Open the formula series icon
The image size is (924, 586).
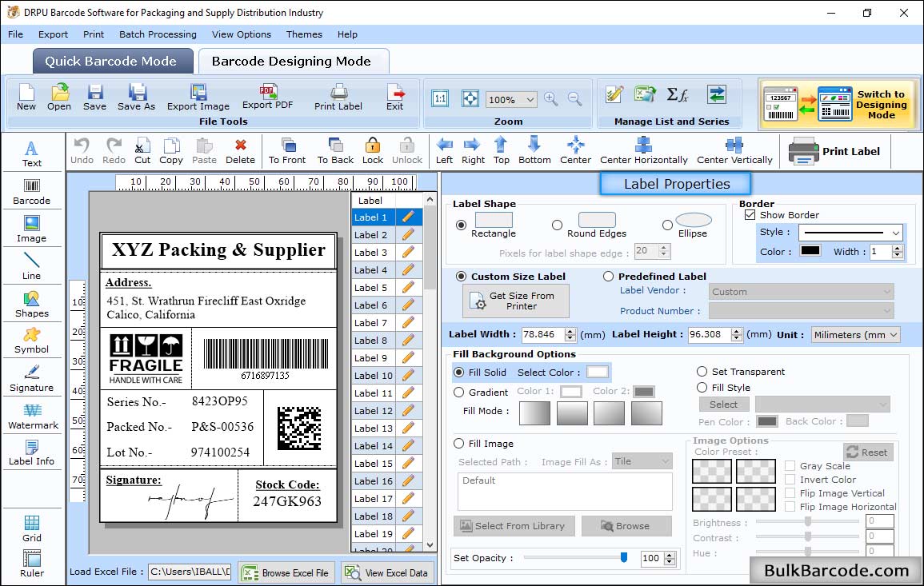pos(678,94)
